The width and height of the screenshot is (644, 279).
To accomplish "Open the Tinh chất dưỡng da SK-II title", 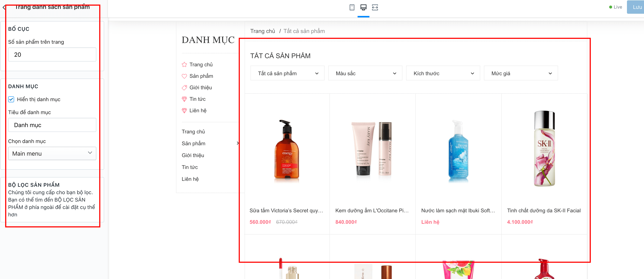I will (544, 210).
